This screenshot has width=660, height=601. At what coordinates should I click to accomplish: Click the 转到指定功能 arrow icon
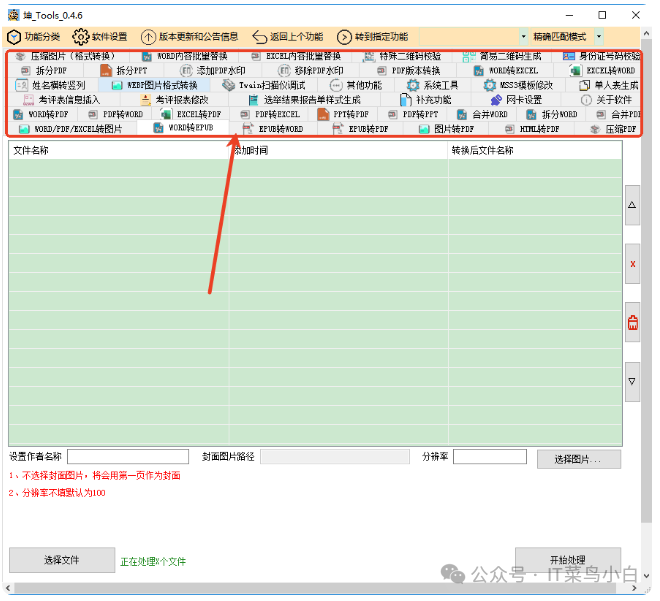tap(345, 37)
